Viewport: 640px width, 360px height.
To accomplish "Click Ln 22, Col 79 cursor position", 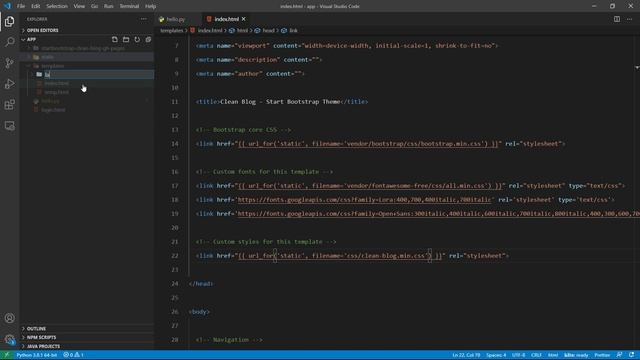I will tap(466, 355).
